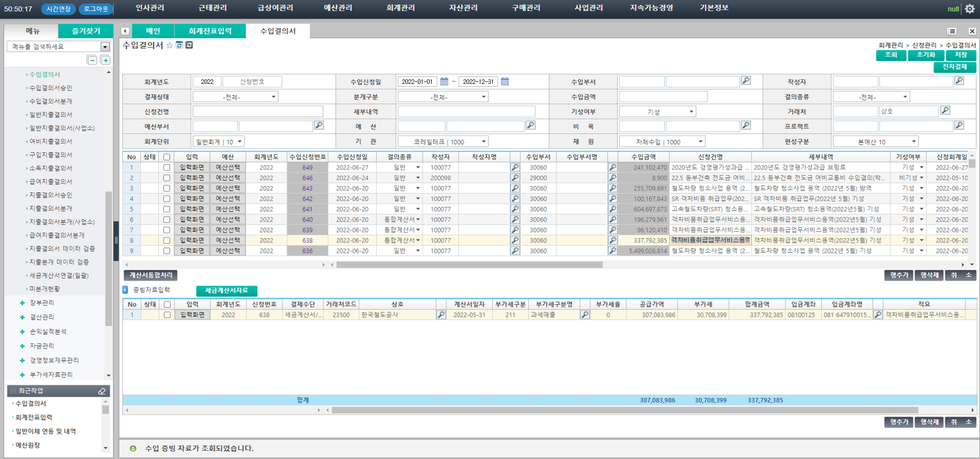The height and width of the screenshot is (459, 980).
Task: Open the 기성여부 dropdown showing 기성
Action: (x=657, y=112)
